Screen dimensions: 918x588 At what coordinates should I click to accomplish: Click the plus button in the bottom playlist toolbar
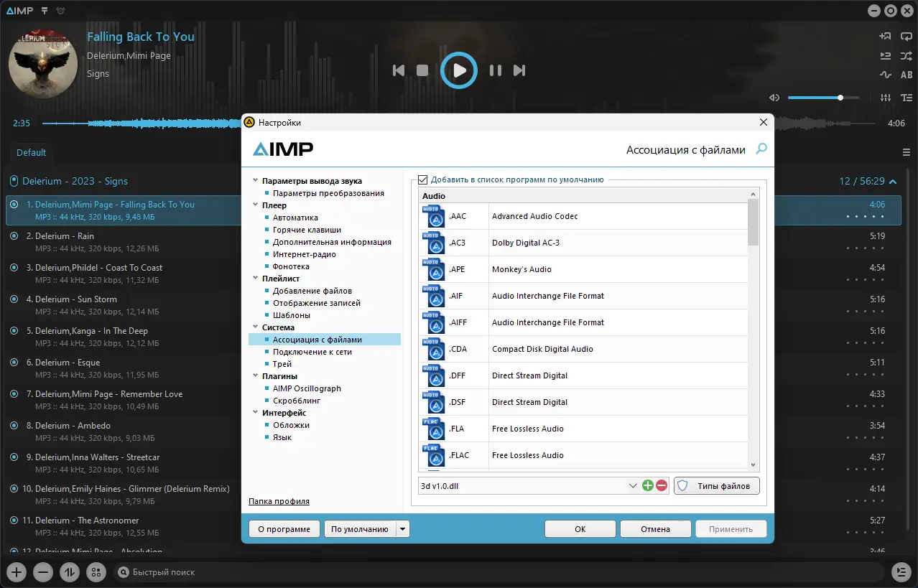click(x=17, y=572)
